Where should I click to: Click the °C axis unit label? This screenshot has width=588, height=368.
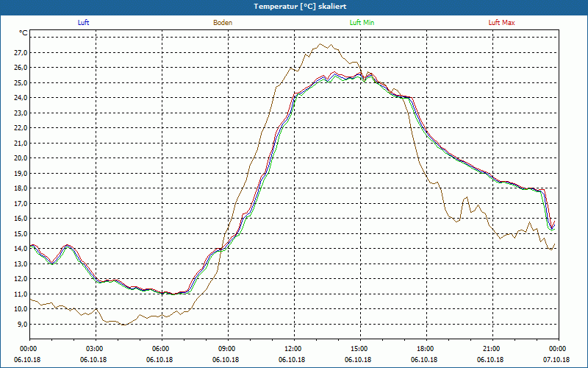pyautogui.click(x=24, y=33)
